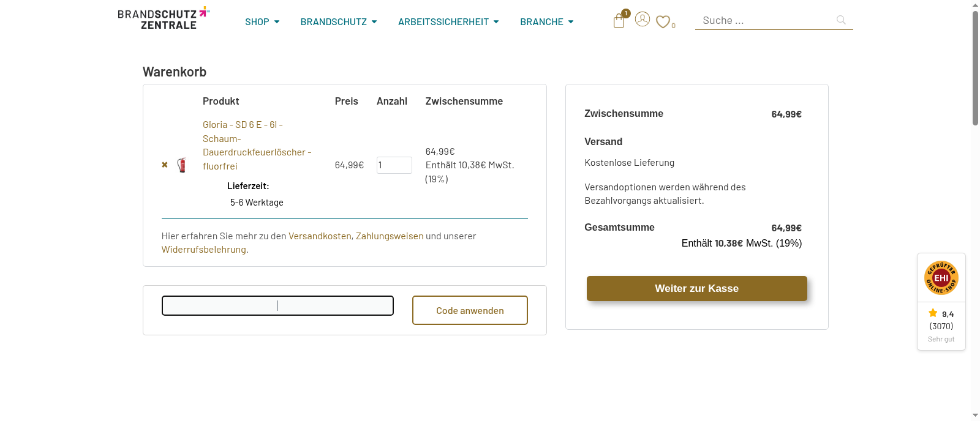This screenshot has width=980, height=421.
Task: Open the wishlist heart icon
Action: tap(663, 22)
